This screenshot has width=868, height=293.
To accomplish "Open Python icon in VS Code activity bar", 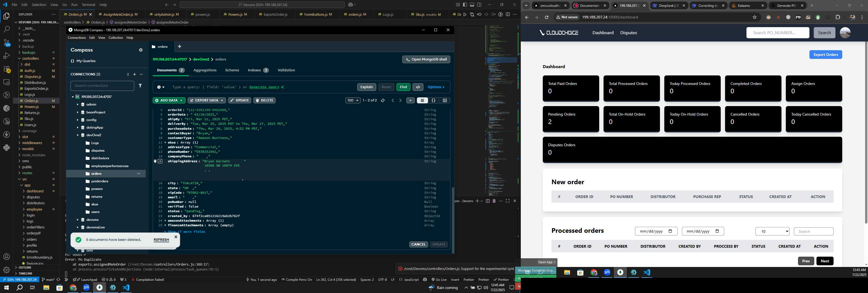I will (x=7, y=148).
